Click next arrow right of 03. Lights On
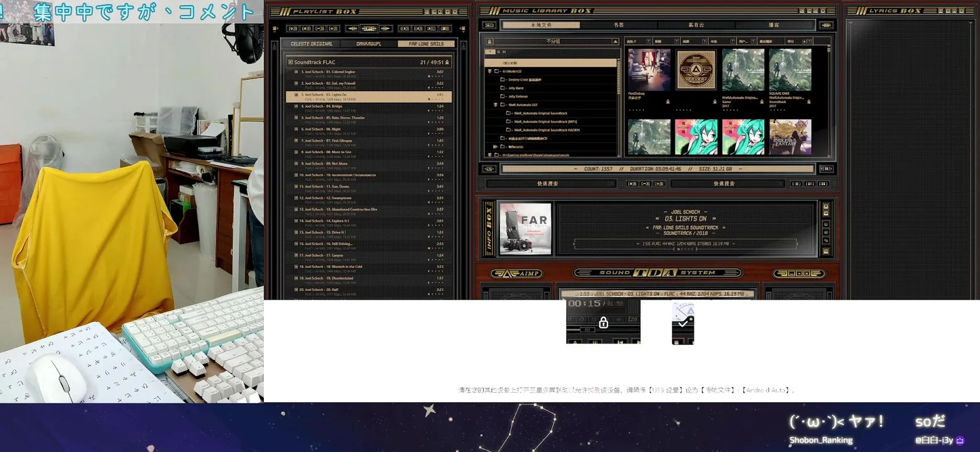 point(714,218)
